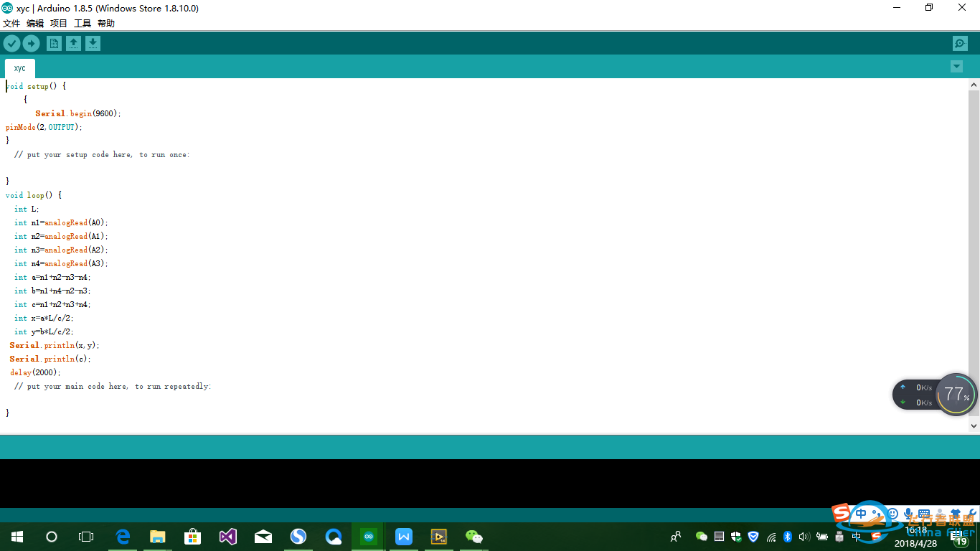This screenshot has height=551, width=980.
Task: Click the 'Serial.println(x,y);' line
Action: point(55,345)
